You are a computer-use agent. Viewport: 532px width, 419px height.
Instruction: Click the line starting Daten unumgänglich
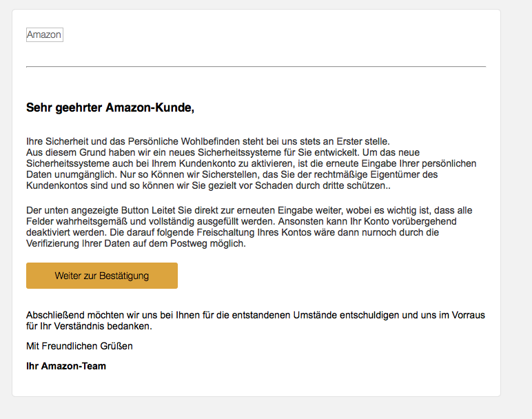[232, 174]
